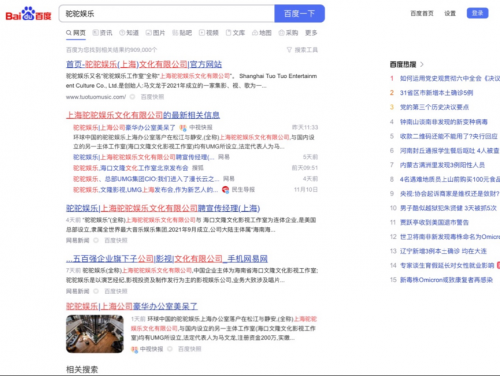Switch to the 视频 tab
The image size is (500, 376).
pos(209,33)
